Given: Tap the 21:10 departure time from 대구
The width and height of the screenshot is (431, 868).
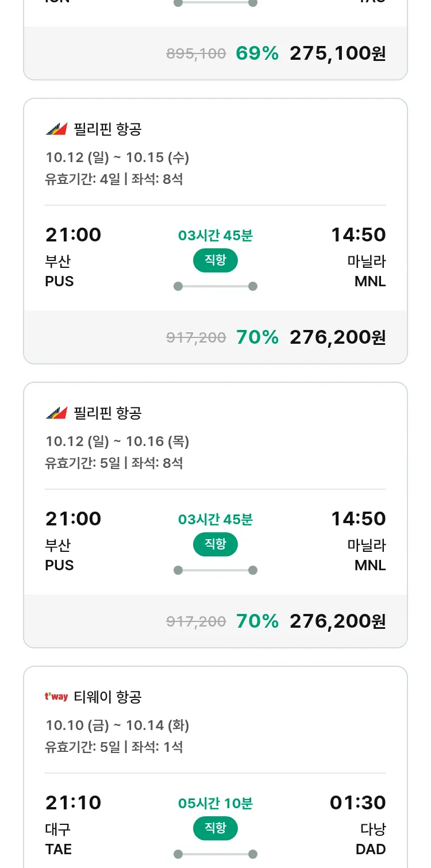Looking at the screenshot, I should click(x=73, y=802).
